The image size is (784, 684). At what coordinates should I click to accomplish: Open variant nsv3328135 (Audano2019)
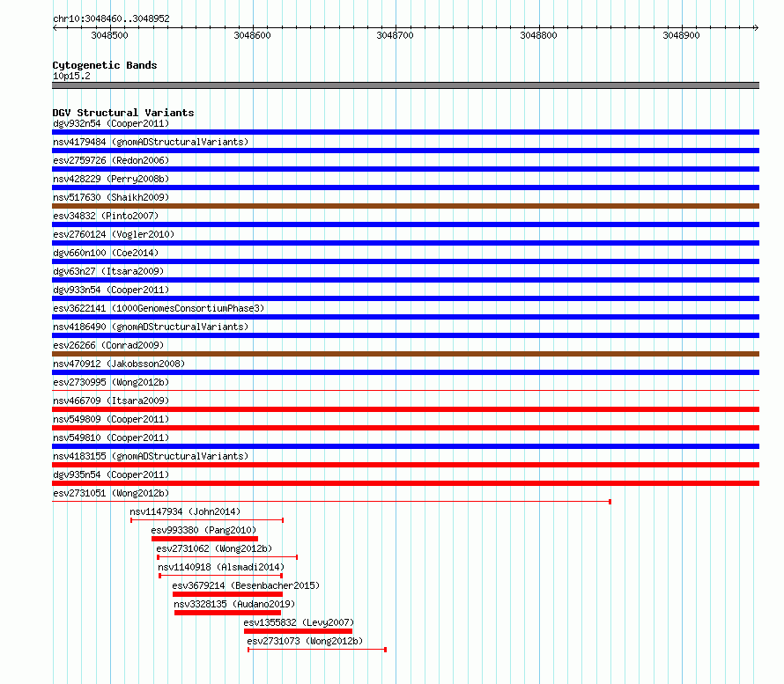234,604
